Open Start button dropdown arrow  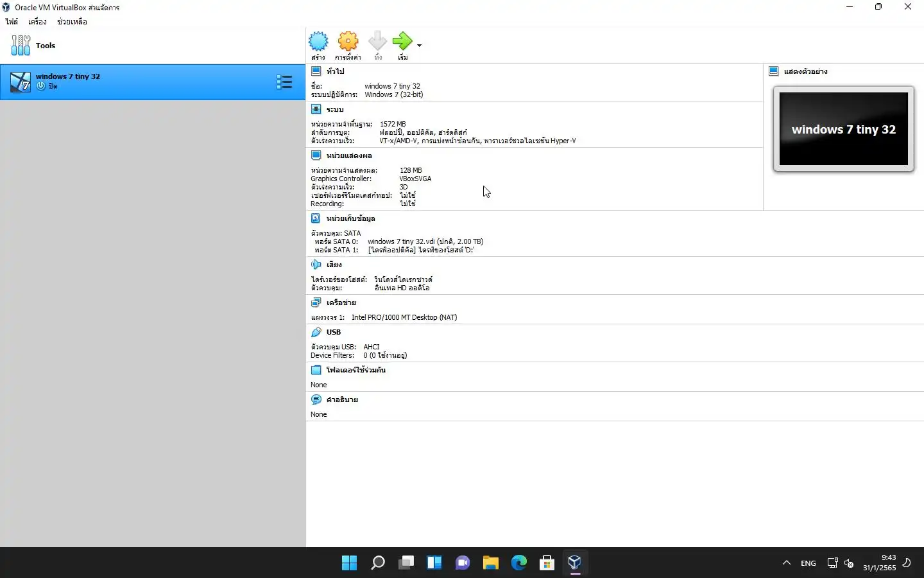pyautogui.click(x=419, y=46)
